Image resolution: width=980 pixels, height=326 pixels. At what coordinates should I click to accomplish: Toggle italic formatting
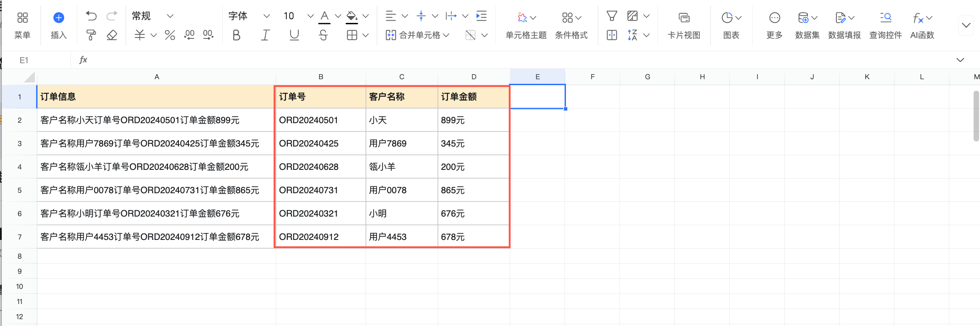coord(265,35)
